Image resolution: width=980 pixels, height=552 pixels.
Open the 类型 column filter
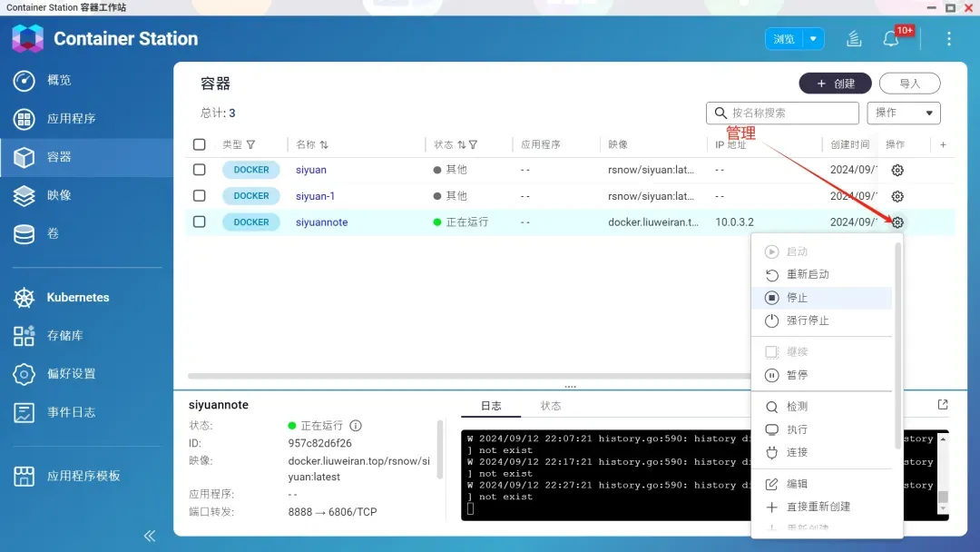click(251, 144)
